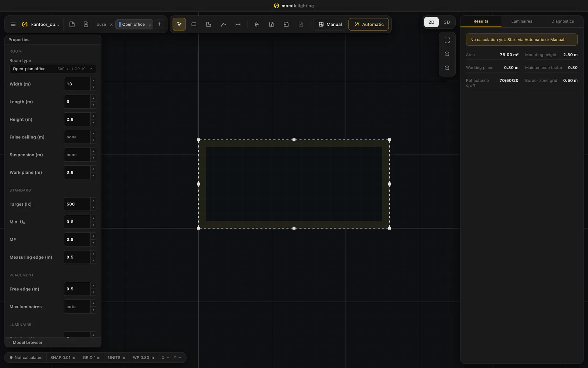Viewport: 588px width, 368px height.
Task: Select the pointer selection tool
Action: pos(179,24)
